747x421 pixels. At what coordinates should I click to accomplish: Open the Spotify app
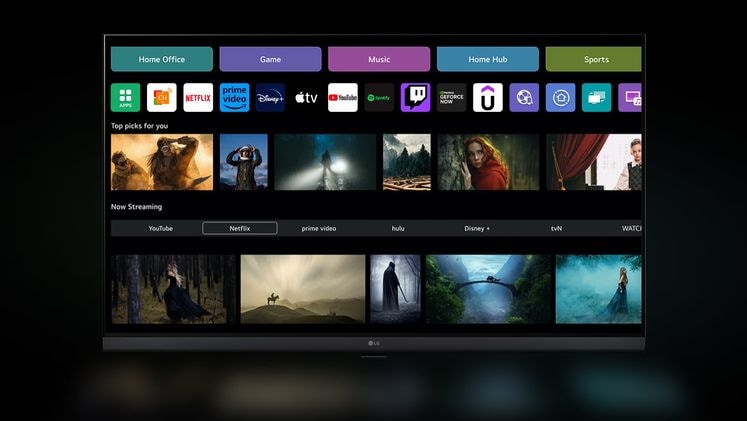click(x=379, y=97)
